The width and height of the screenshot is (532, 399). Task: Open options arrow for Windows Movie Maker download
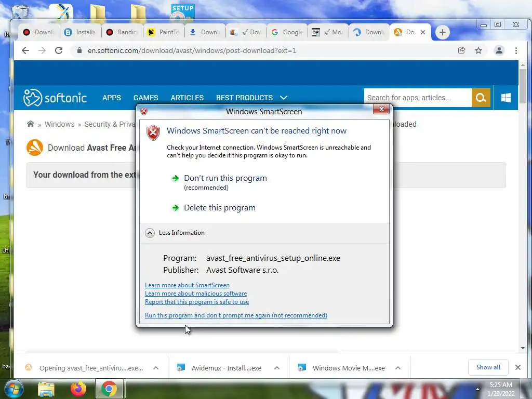click(398, 368)
